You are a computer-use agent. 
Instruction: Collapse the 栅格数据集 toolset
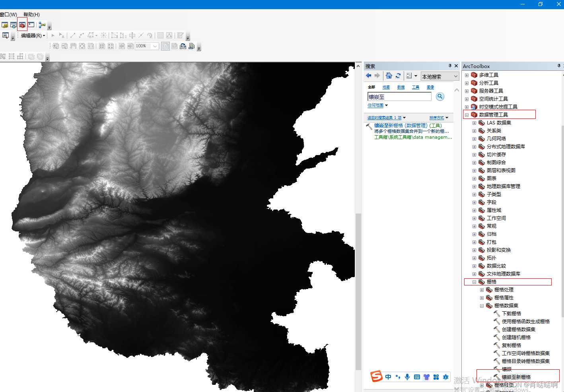pyautogui.click(x=482, y=305)
